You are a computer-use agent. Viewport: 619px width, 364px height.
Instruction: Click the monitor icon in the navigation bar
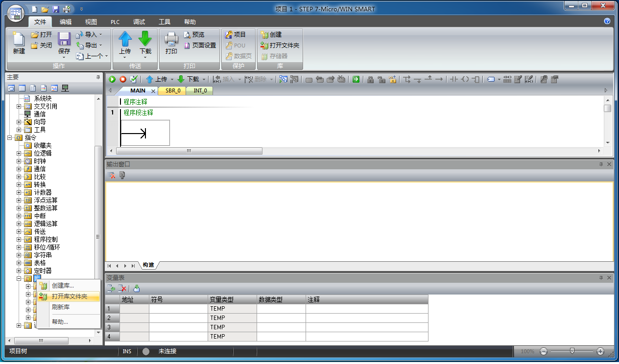pyautogui.click(x=65, y=88)
